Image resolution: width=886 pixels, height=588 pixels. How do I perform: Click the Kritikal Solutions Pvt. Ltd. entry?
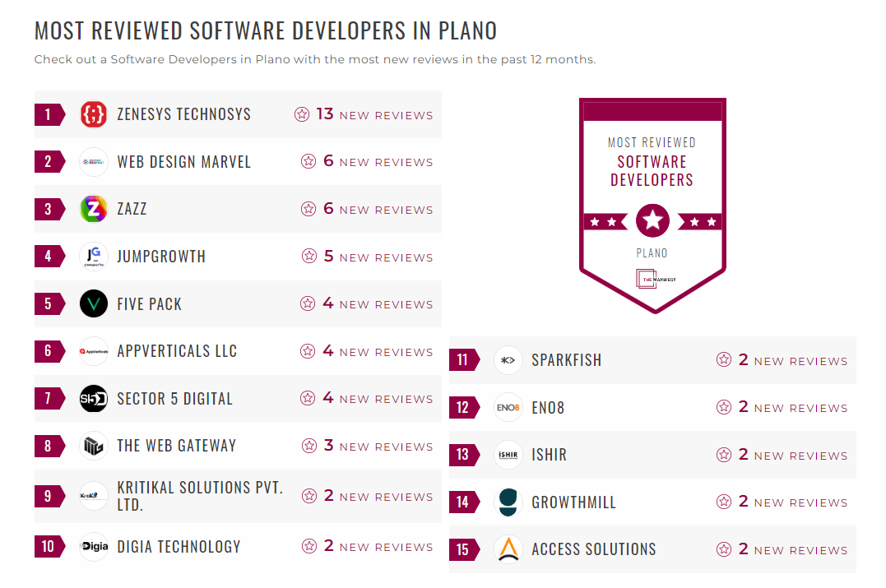(200, 494)
